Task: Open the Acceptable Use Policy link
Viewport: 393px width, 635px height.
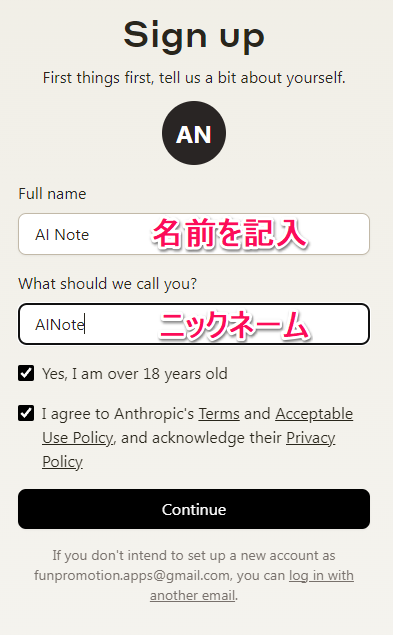Action: point(198,426)
